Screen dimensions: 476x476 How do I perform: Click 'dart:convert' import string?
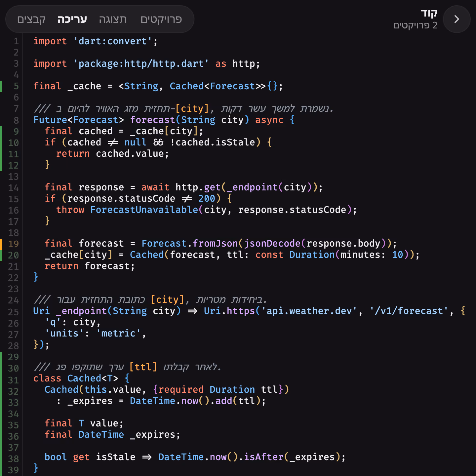[x=113, y=41]
